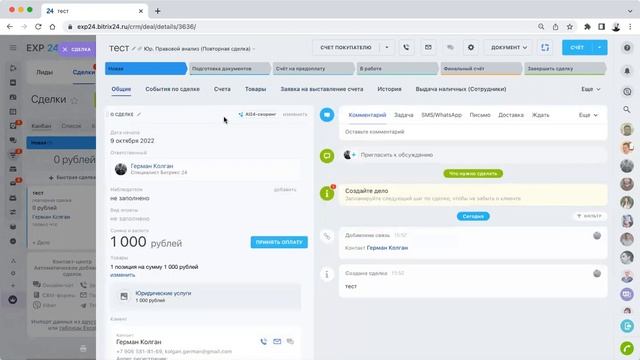Select the Доставка tab

pos(511,115)
